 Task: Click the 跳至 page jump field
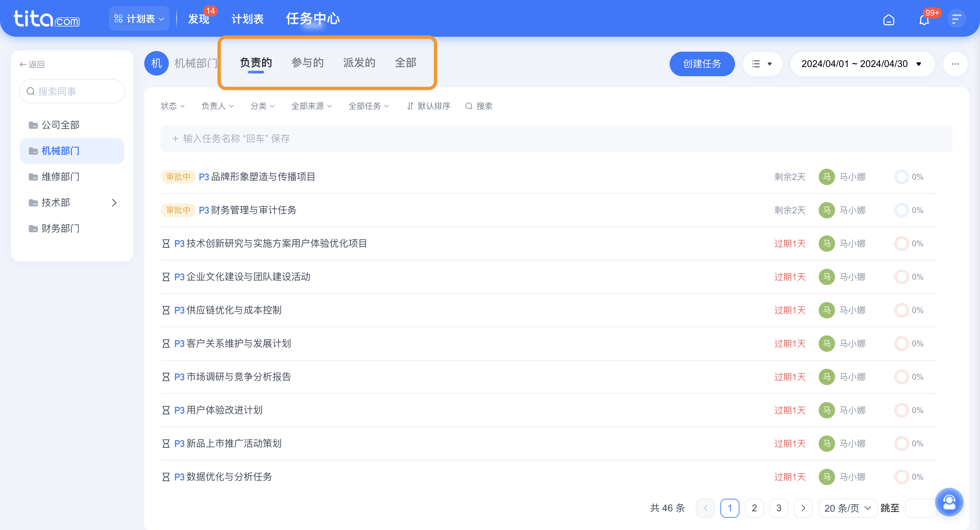(x=921, y=508)
